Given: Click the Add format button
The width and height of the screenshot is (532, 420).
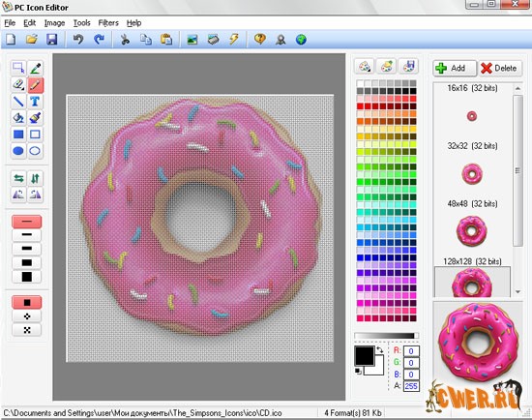Looking at the screenshot, I should [455, 69].
